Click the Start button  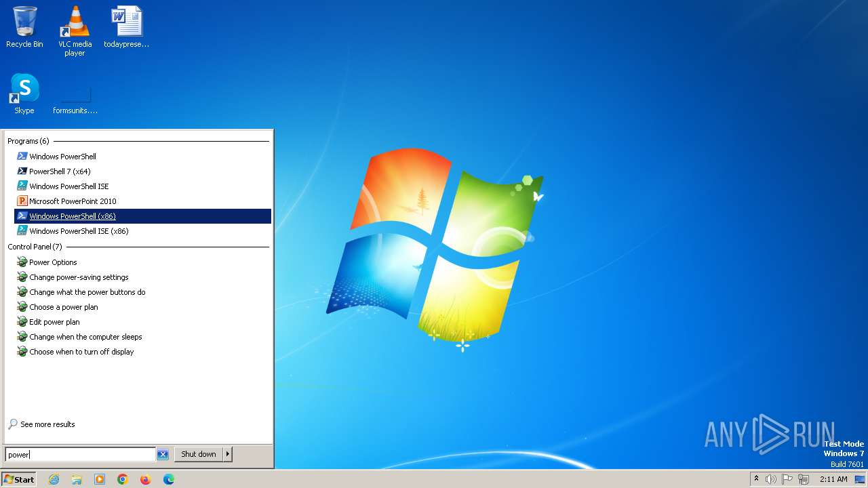pyautogui.click(x=19, y=479)
